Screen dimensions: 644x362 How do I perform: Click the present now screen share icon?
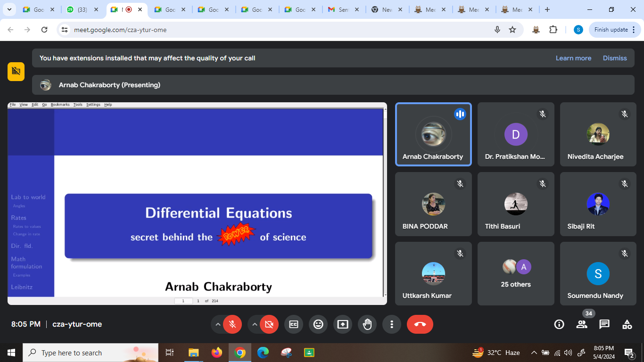click(x=343, y=324)
